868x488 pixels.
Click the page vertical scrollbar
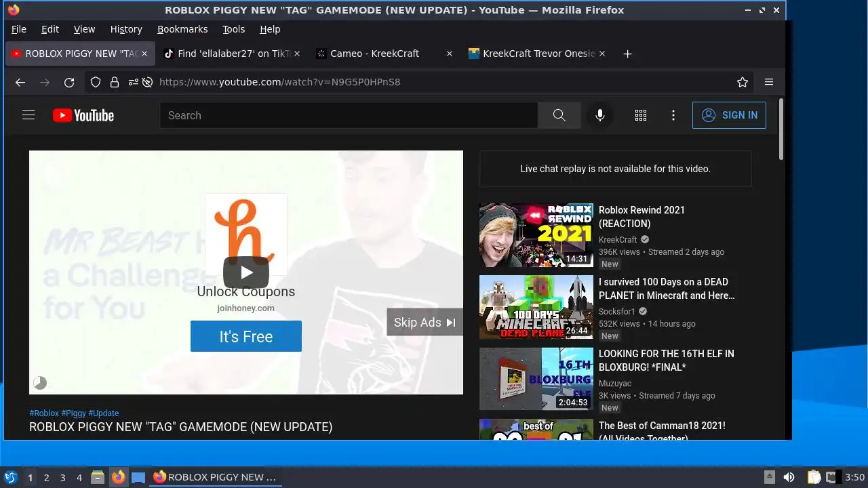pyautogui.click(x=781, y=130)
